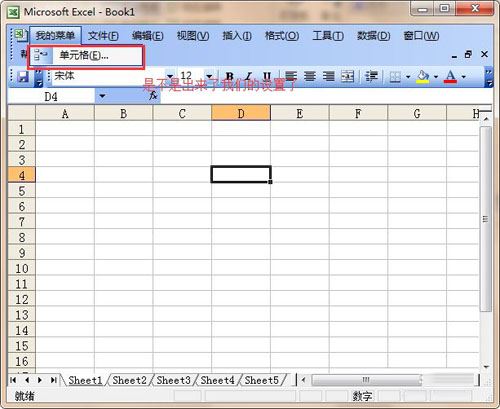Open 编辑(E) menu
500x409 pixels.
(x=147, y=35)
